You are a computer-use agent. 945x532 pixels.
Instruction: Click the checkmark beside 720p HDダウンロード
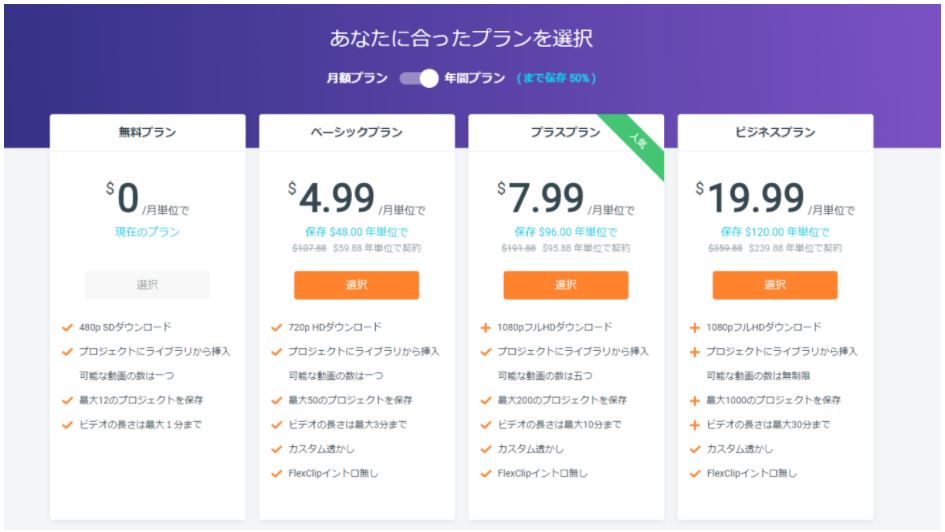tap(277, 328)
